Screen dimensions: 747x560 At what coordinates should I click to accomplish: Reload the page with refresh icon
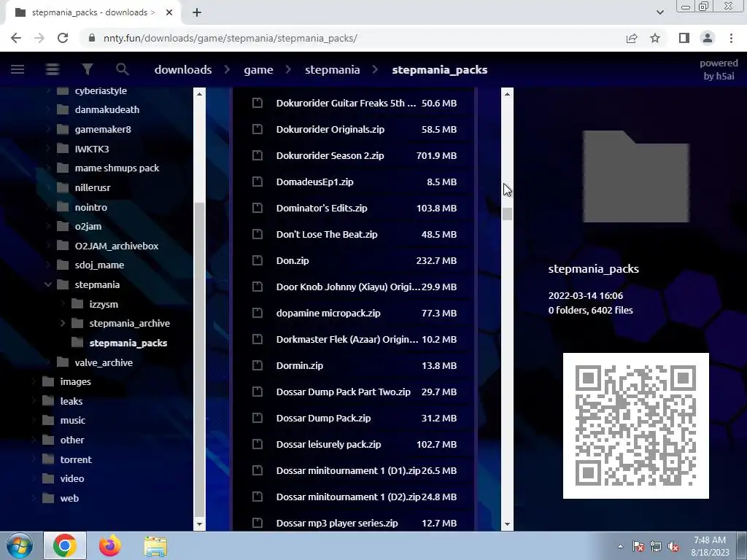tap(63, 38)
